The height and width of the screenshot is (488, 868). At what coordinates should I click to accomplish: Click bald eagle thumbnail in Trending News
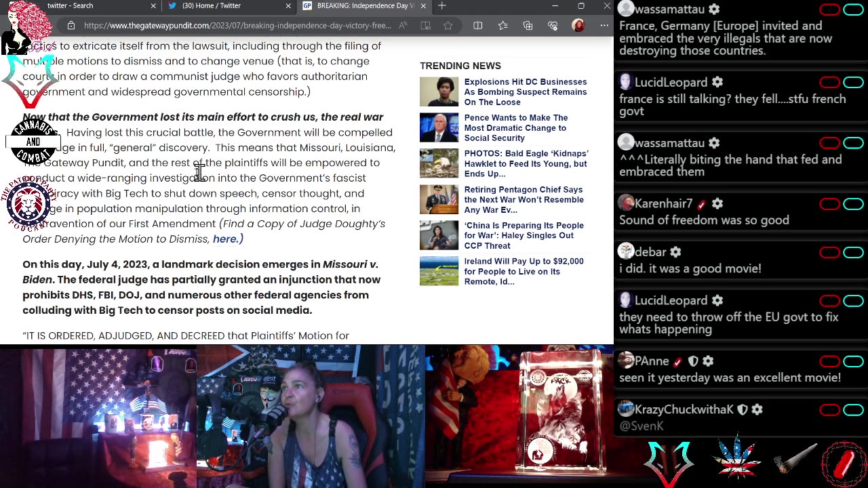(x=439, y=164)
